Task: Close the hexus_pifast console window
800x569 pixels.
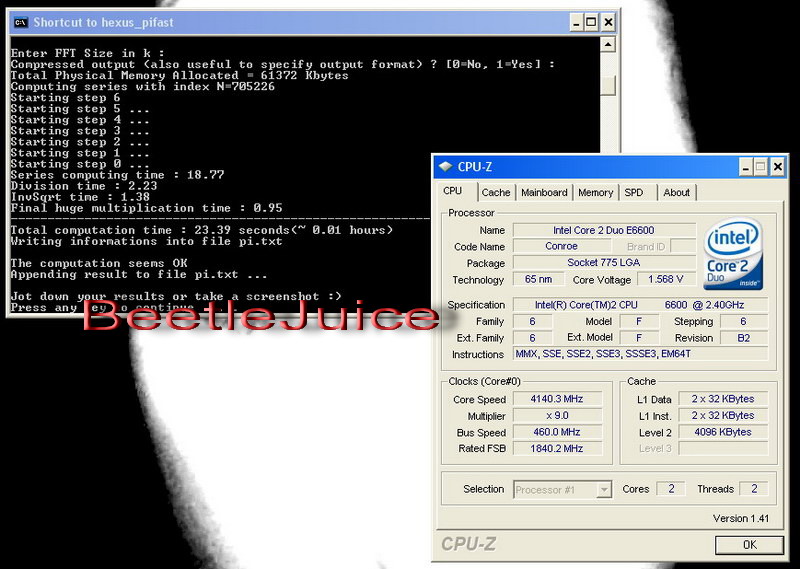Action: point(608,22)
